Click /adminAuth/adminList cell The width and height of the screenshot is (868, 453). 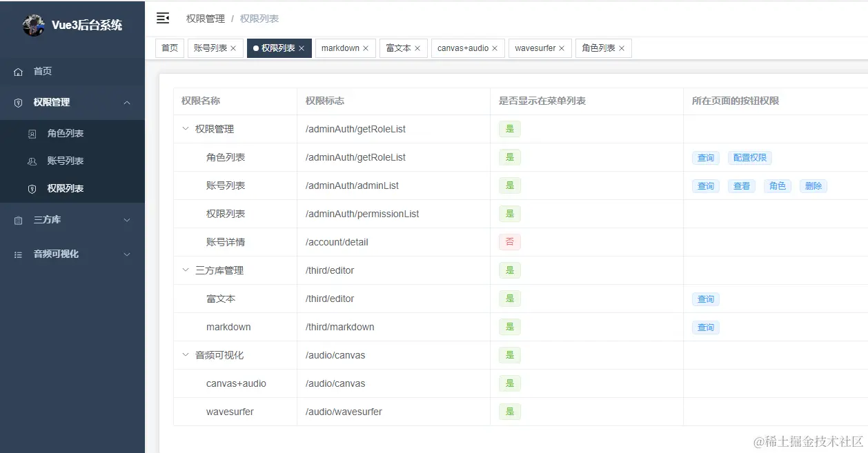pos(393,185)
